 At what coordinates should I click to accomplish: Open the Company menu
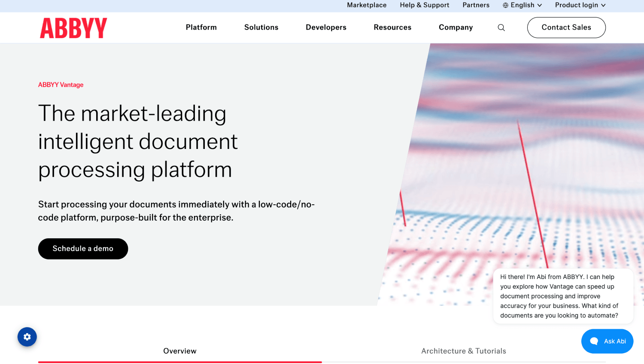pos(456,27)
